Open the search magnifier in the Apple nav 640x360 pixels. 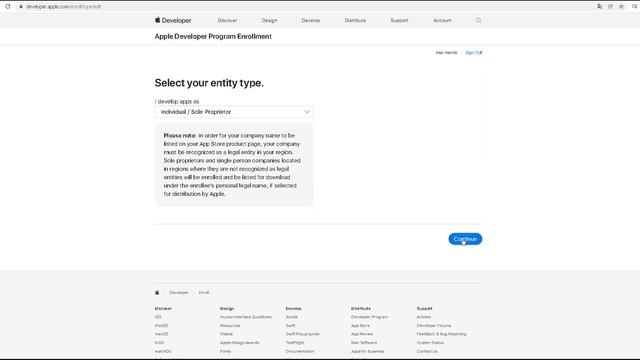478,20
